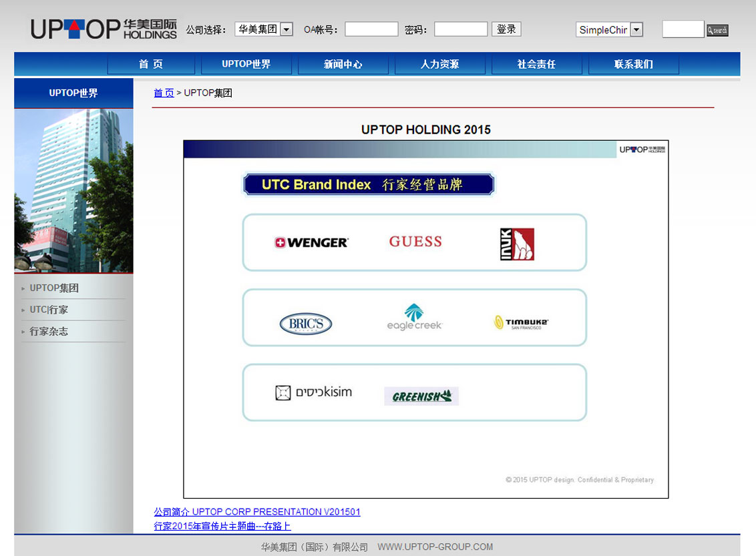Open the 联系我们 navigation item
The height and width of the screenshot is (556, 756).
click(634, 64)
